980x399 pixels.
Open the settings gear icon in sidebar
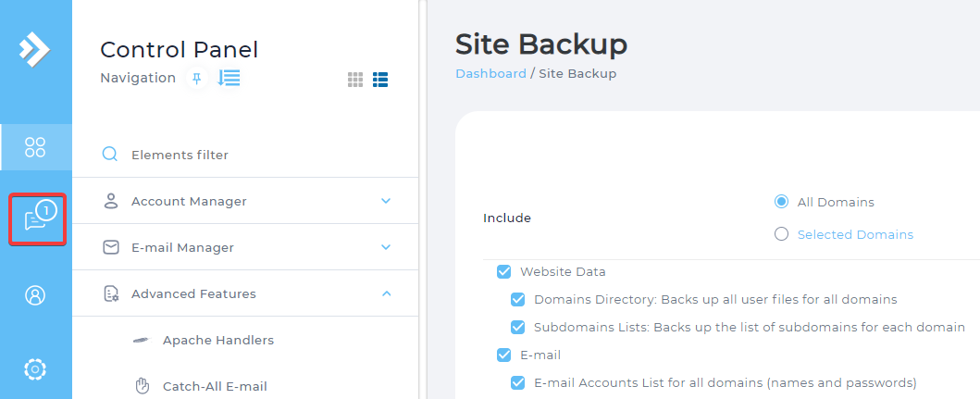pos(35,369)
